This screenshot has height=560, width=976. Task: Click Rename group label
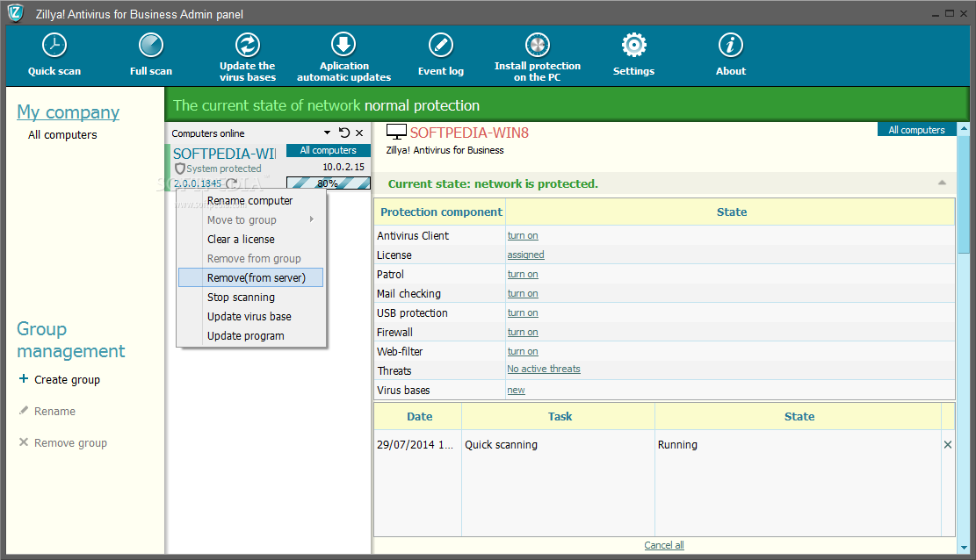(x=54, y=412)
